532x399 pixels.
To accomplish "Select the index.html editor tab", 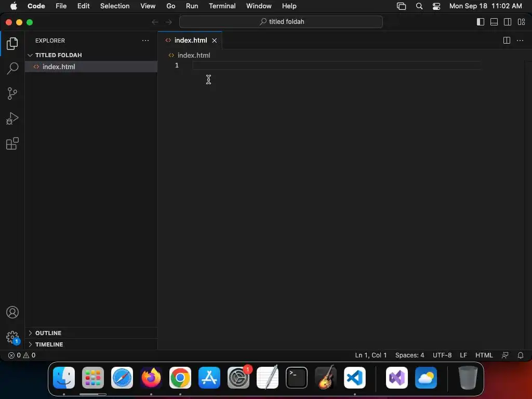I will (190, 41).
